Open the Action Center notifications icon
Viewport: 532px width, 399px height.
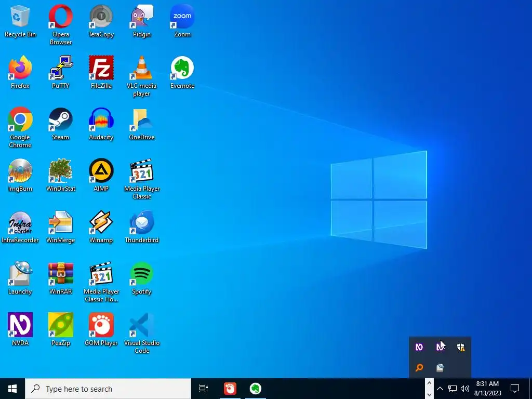click(x=515, y=389)
